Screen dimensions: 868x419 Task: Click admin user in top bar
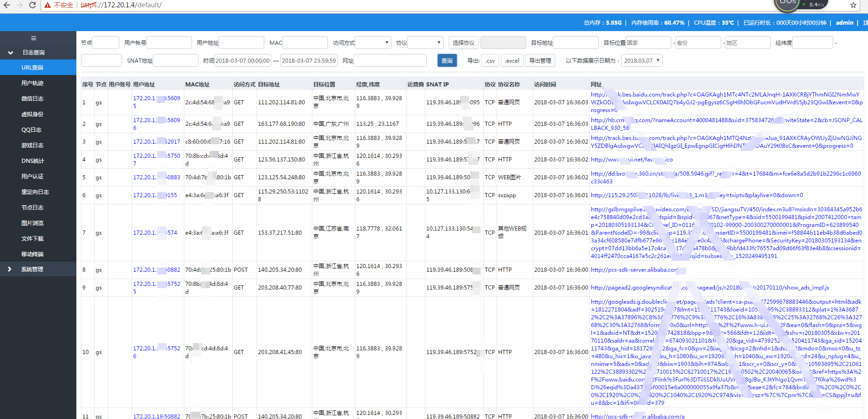pos(844,22)
